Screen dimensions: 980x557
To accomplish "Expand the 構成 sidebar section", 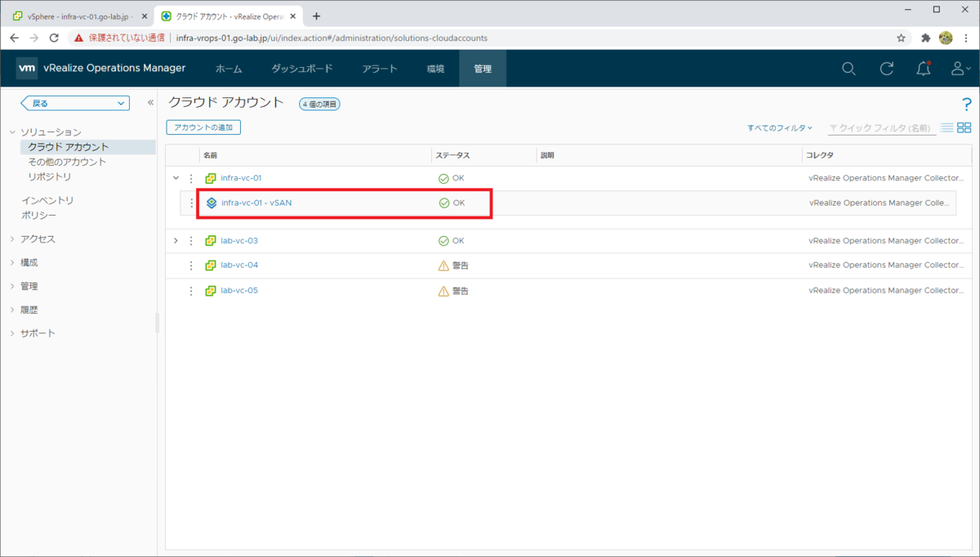I will point(12,263).
